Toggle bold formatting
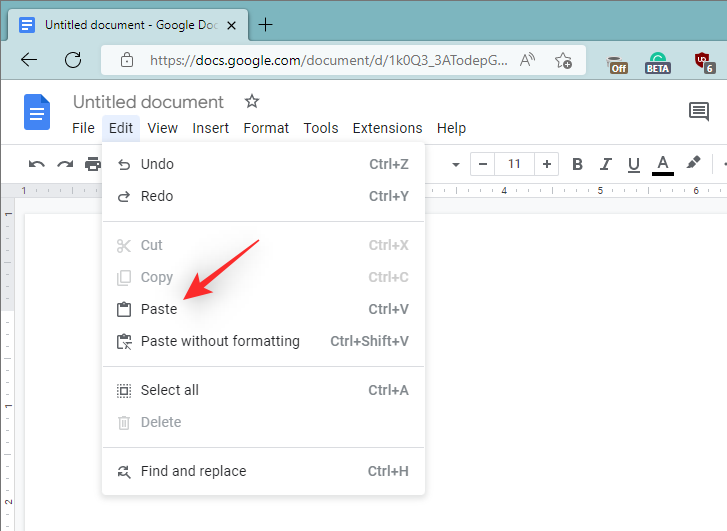 coord(577,164)
